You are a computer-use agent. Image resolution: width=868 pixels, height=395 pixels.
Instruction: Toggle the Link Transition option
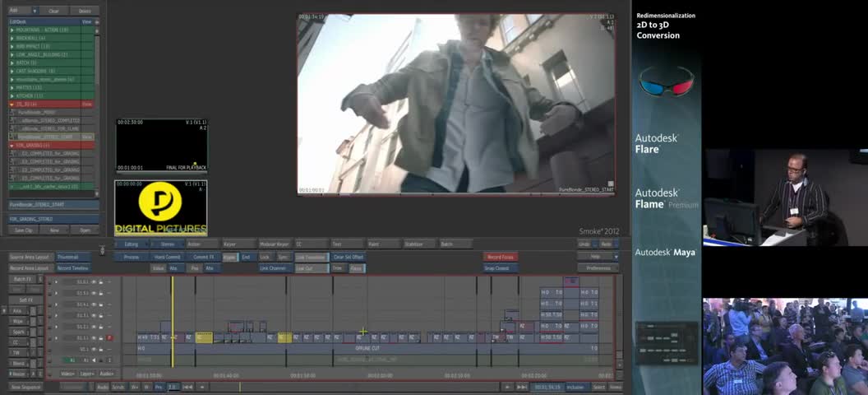tap(311, 257)
